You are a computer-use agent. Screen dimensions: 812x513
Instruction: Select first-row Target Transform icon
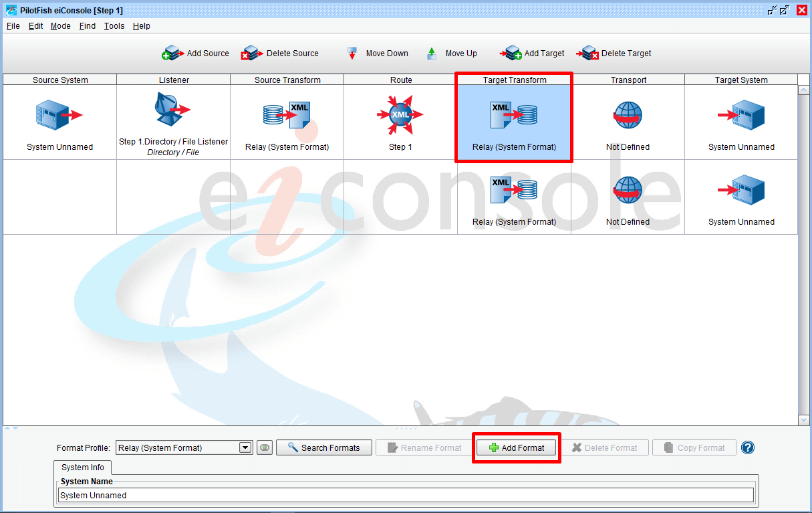[x=514, y=115]
